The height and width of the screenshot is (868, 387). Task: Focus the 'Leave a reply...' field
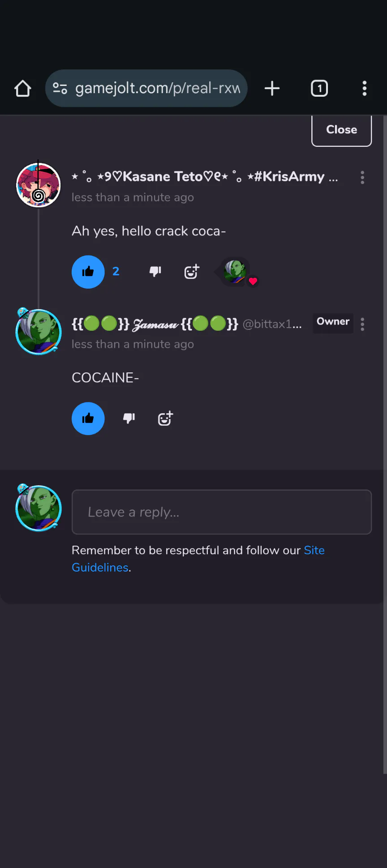tap(222, 512)
